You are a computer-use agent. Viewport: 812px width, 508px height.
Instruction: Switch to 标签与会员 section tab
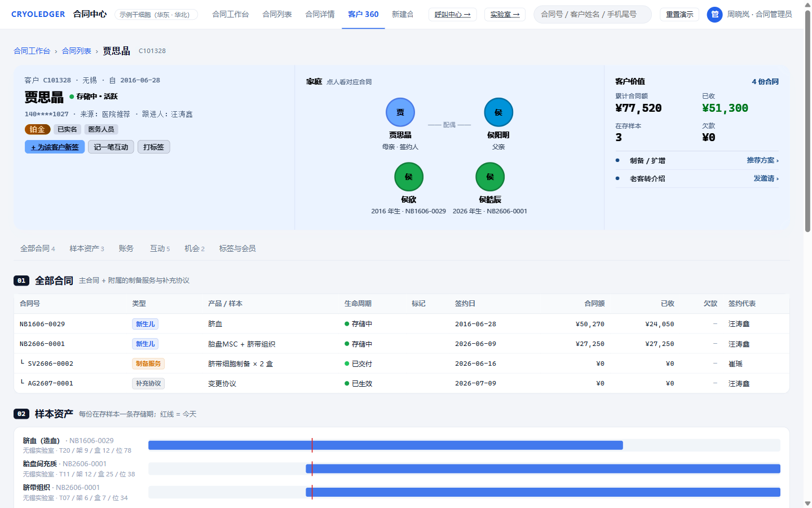coord(237,248)
